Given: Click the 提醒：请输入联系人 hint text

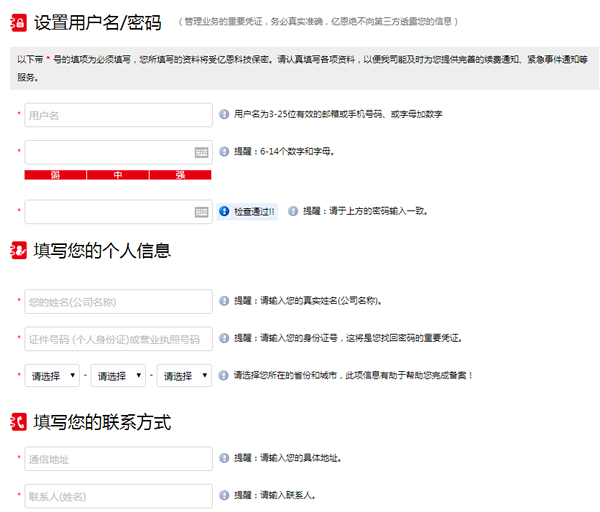Looking at the screenshot, I should (x=275, y=495).
